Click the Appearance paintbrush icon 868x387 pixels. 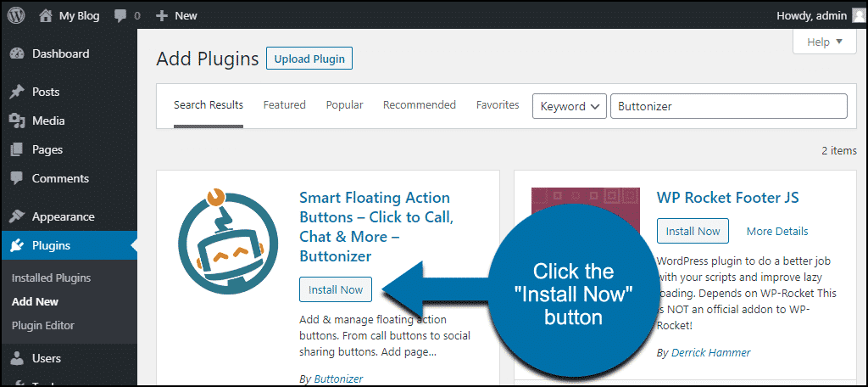pyautogui.click(x=17, y=216)
